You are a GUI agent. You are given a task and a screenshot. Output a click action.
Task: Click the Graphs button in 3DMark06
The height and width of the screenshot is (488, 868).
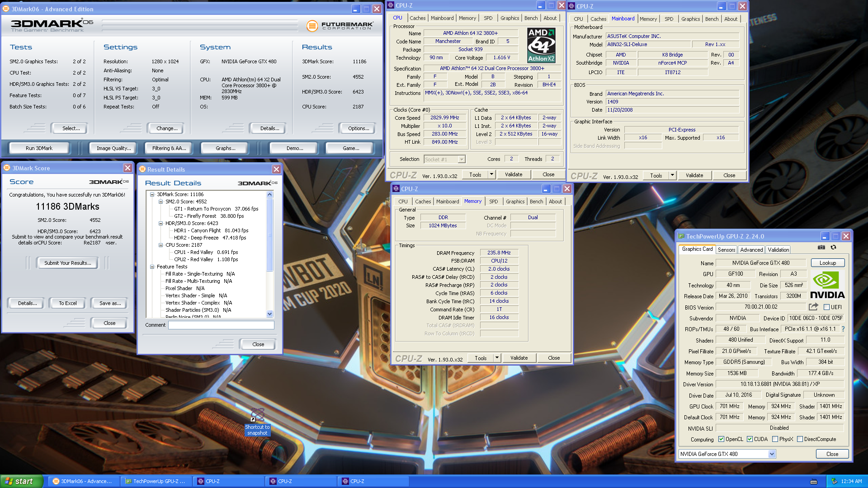pos(225,148)
